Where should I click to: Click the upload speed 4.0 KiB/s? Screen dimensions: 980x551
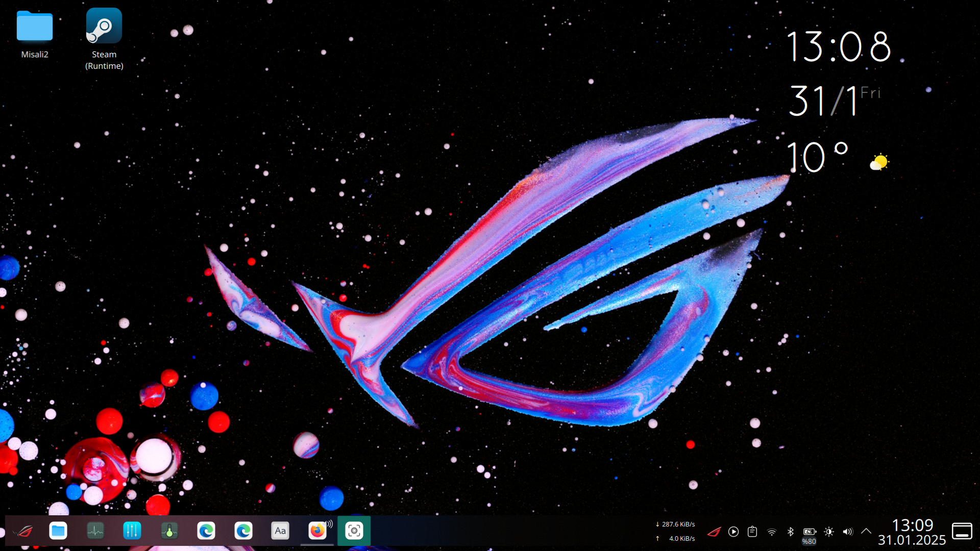click(675, 539)
